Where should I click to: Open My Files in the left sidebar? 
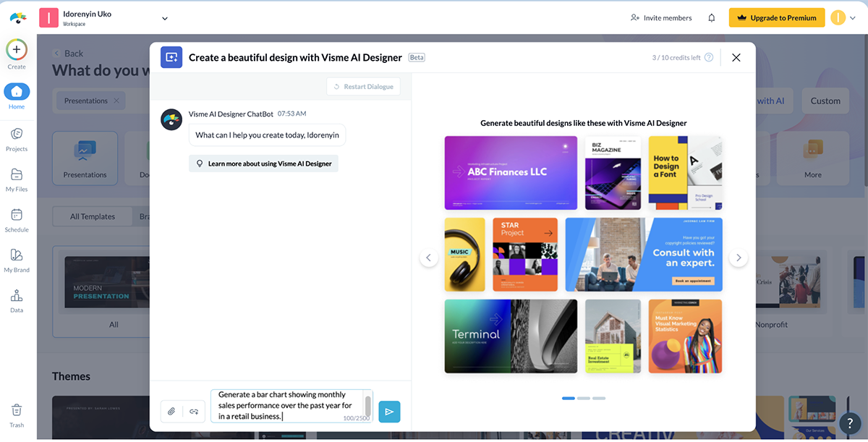[x=16, y=179]
